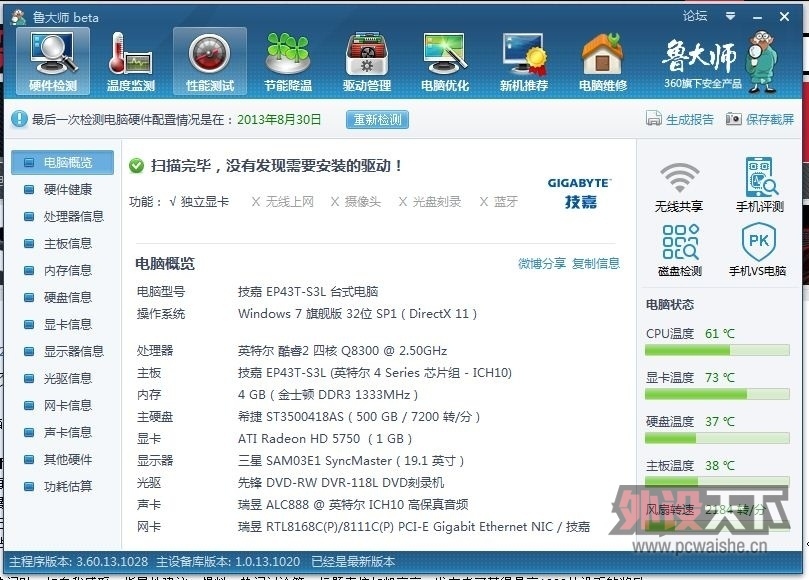
Task: Open 节能降温 energy saving tool
Action: coord(288,61)
